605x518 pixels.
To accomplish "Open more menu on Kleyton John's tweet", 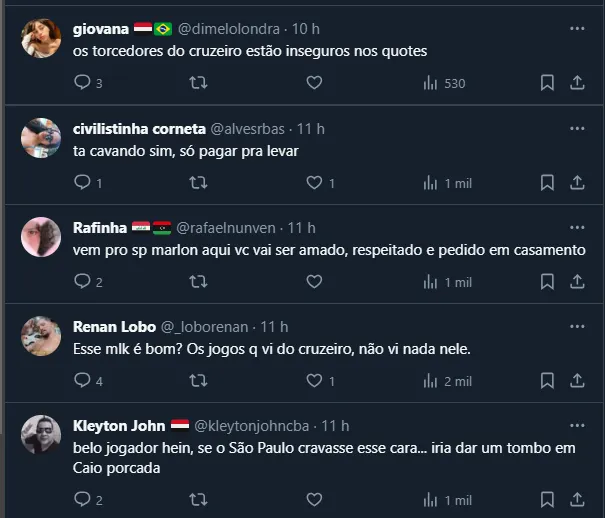I will coord(576,426).
